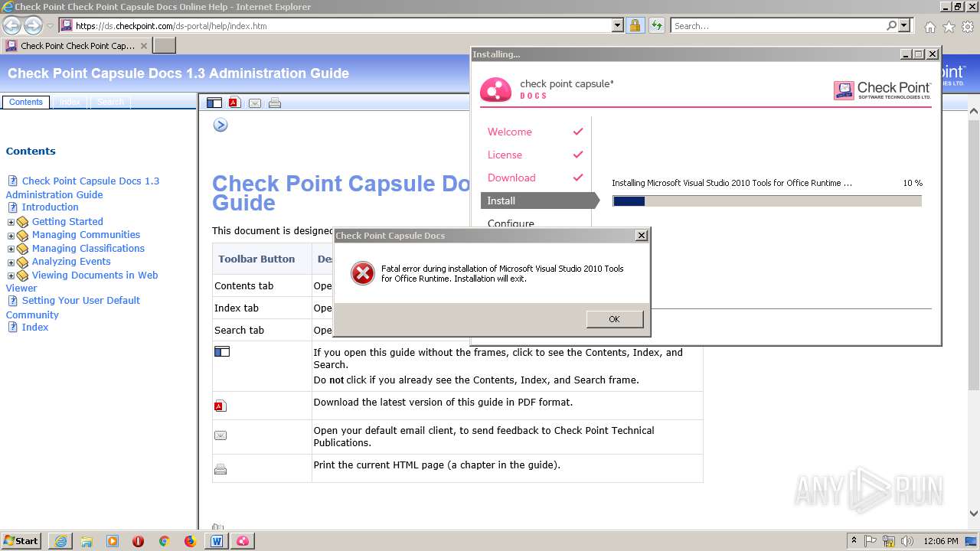The image size is (980, 551).
Task: Go to next page blue arrow
Action: click(220, 125)
